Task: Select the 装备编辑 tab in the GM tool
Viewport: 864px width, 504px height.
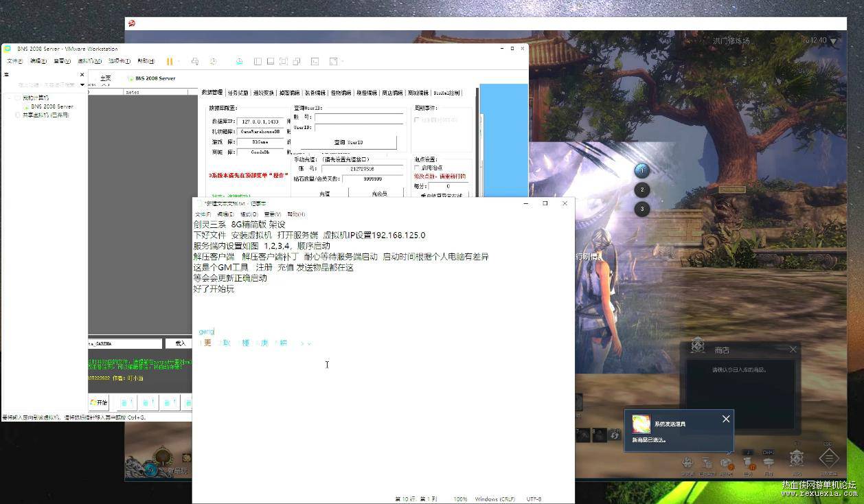Action: click(315, 92)
